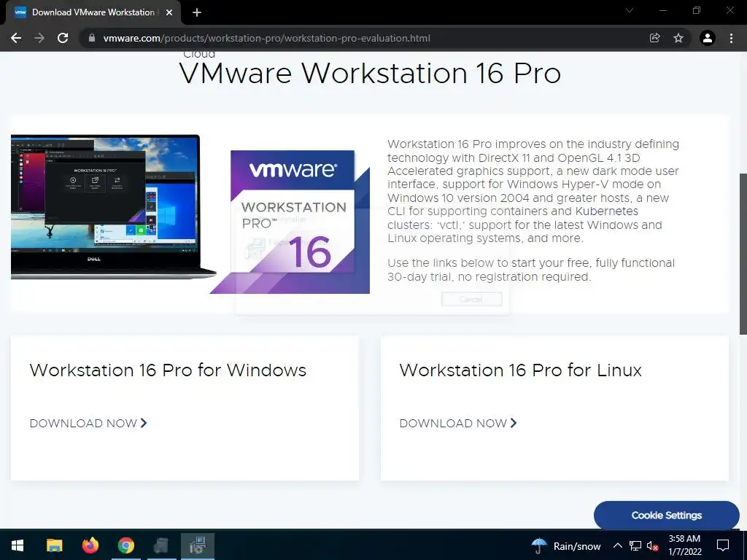Screen dimensions: 747x560
Task: Click the muted volume tray icon
Action: click(x=652, y=545)
